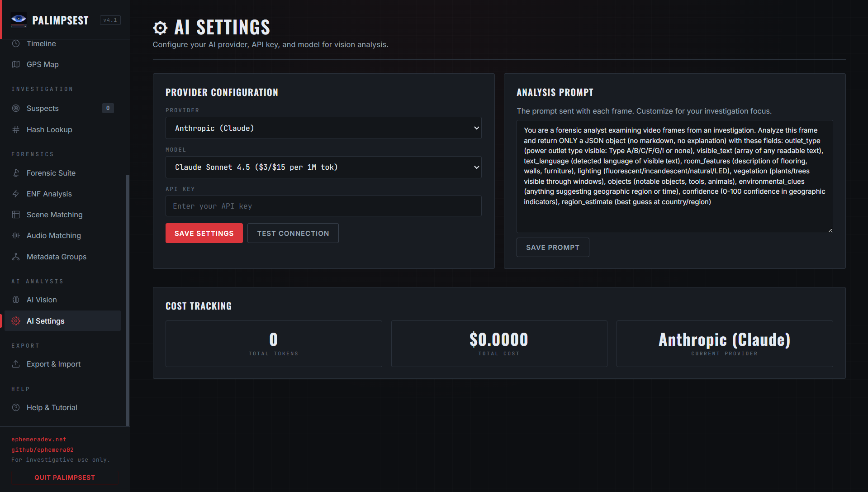Open the Model dropdown
The height and width of the screenshot is (492, 868).
323,167
